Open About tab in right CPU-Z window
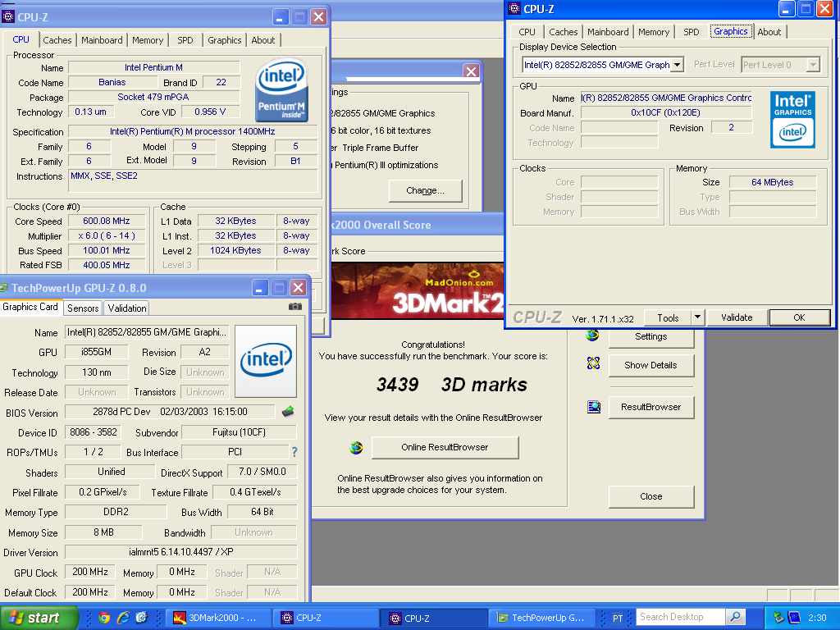Screen dimensions: 840x630 click(769, 32)
